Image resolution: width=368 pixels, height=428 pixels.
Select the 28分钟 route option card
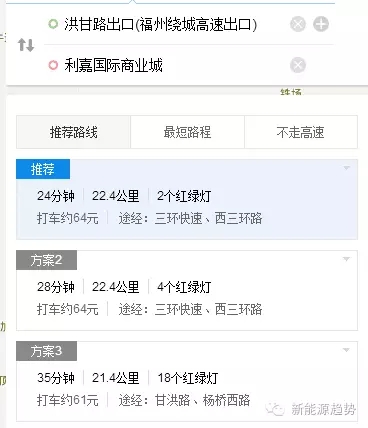pyautogui.click(x=187, y=290)
